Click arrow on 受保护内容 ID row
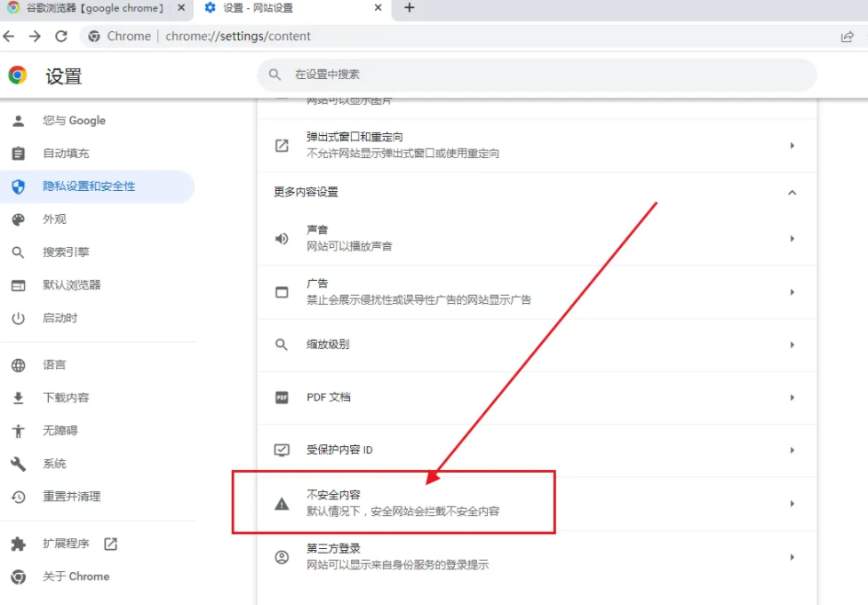The image size is (868, 605). (x=792, y=450)
